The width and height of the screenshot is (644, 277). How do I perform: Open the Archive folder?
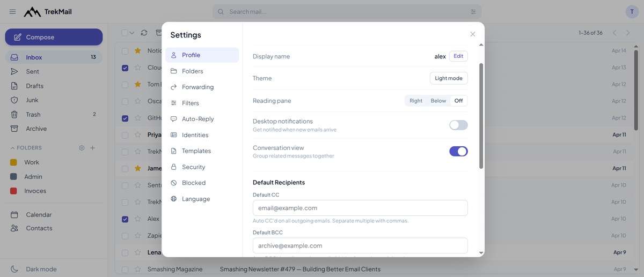(x=54, y=129)
